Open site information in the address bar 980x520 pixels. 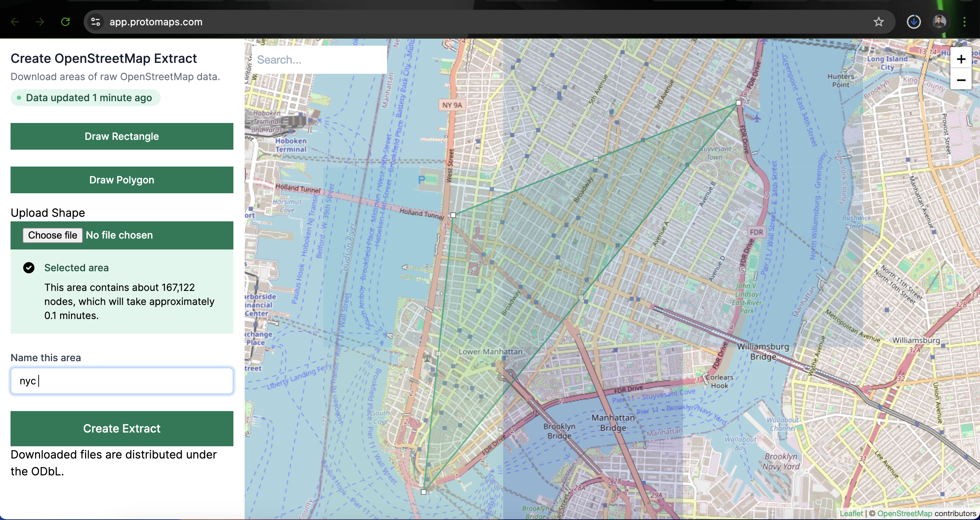tap(96, 22)
